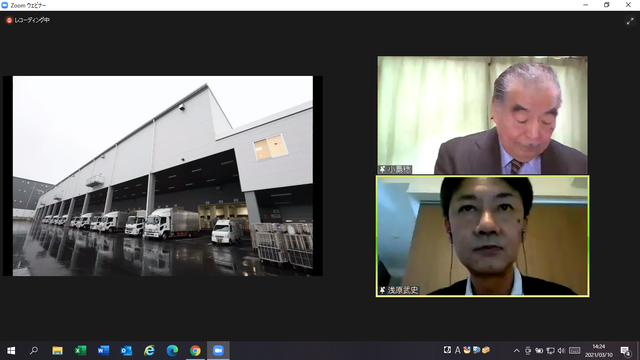This screenshot has height=360, width=640.
Task: Open Internet Explorer from the taskbar
Action: pos(149,351)
